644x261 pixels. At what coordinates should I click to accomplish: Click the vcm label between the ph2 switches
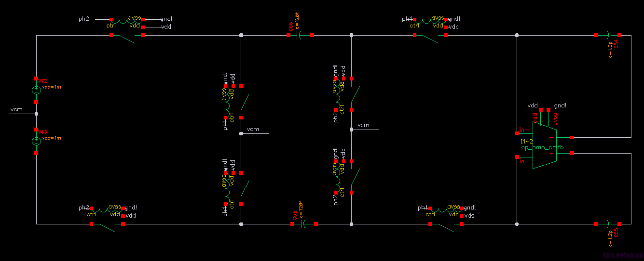pos(363,125)
